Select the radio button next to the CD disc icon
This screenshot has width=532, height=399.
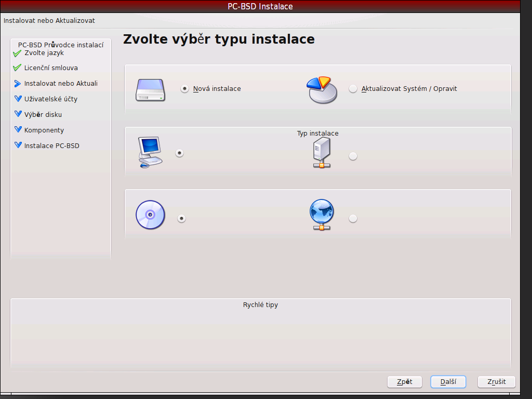click(181, 219)
